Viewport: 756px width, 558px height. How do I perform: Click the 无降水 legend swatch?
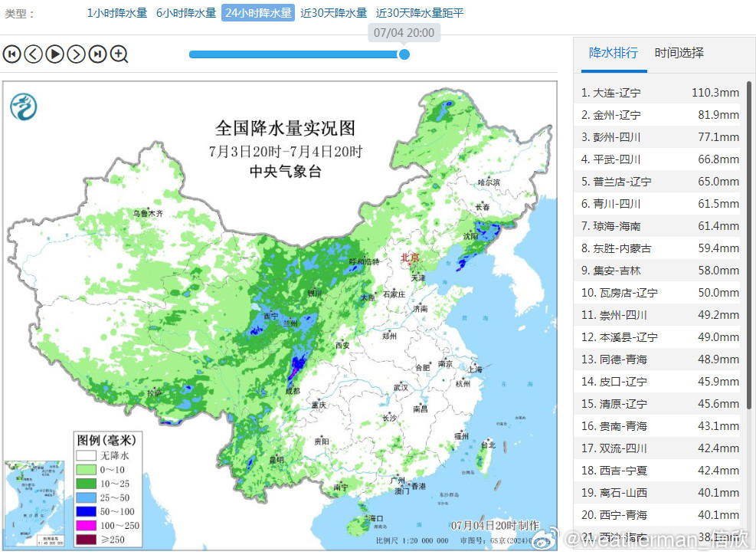point(86,455)
